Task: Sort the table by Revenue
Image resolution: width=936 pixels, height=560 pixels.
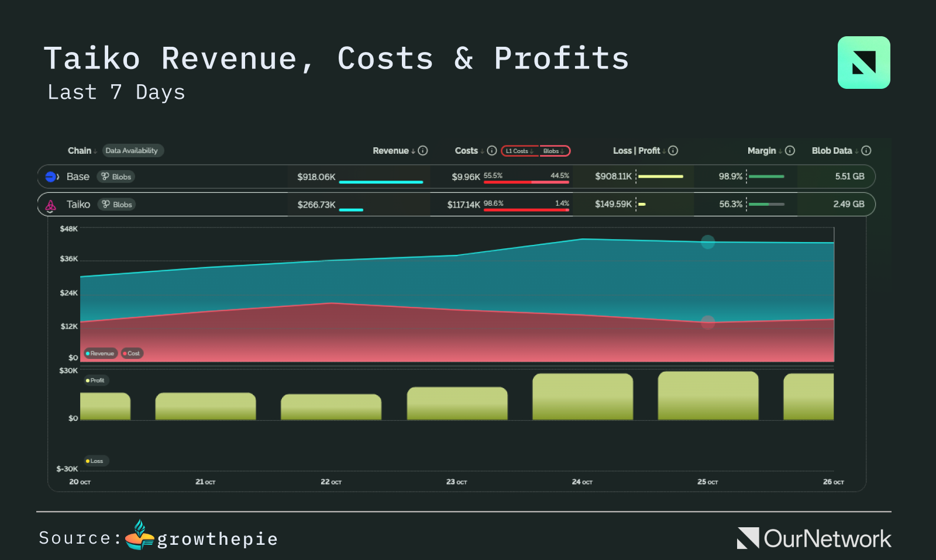Action: pyautogui.click(x=394, y=151)
